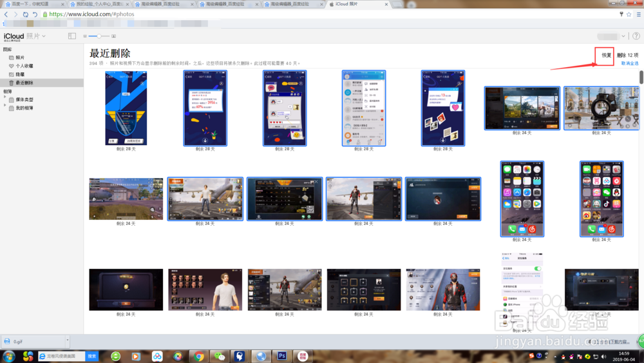Screen dimensions: 644x363
Task: Switch to the 我的经验_个人中心 tab
Action: (x=99, y=4)
